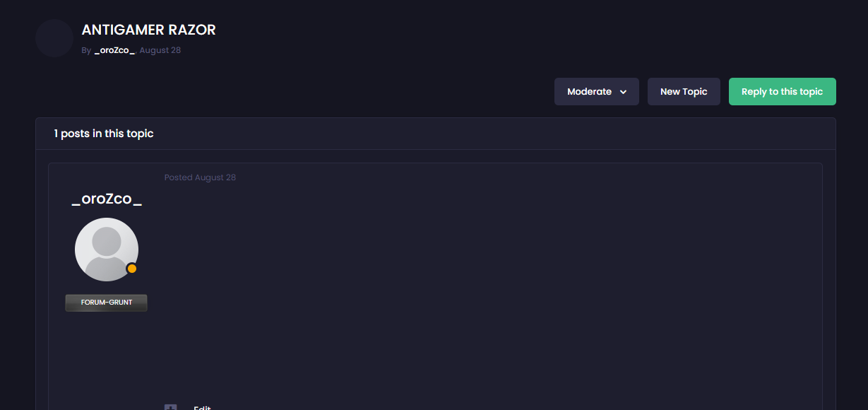Click the ANTIGAMER RAZOR topic title
The image size is (868, 410).
(149, 30)
